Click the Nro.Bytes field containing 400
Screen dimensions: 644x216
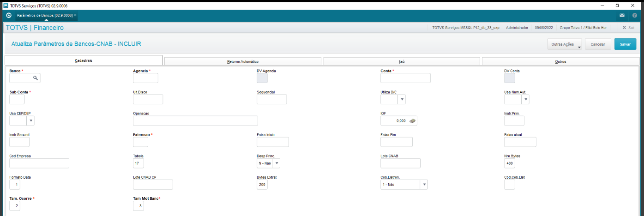click(510, 163)
